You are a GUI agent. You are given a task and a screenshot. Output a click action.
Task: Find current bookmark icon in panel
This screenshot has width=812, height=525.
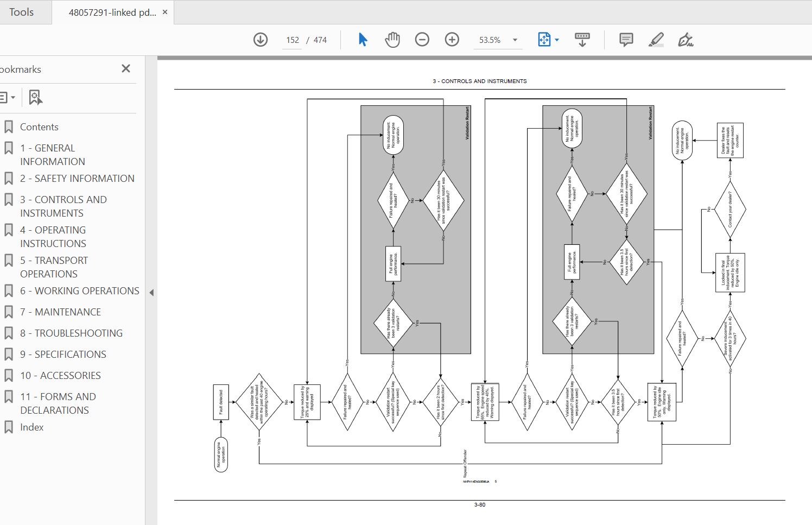point(36,98)
